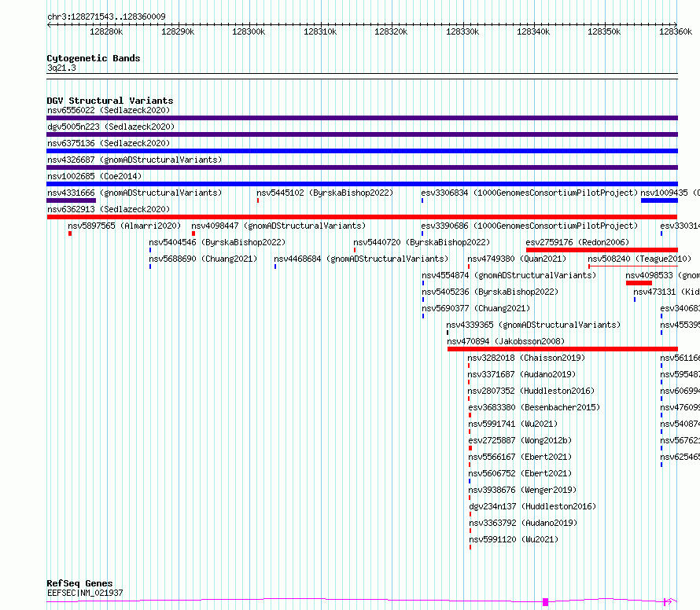Image resolution: width=700 pixels, height=610 pixels.
Task: Select the 3q21.3 band label
Action: click(x=61, y=68)
